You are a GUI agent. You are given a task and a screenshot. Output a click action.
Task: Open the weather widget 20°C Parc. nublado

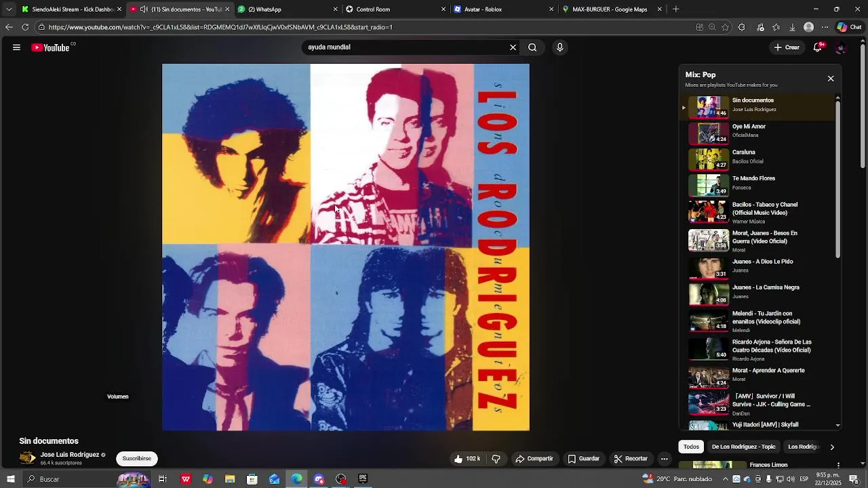pyautogui.click(x=677, y=479)
